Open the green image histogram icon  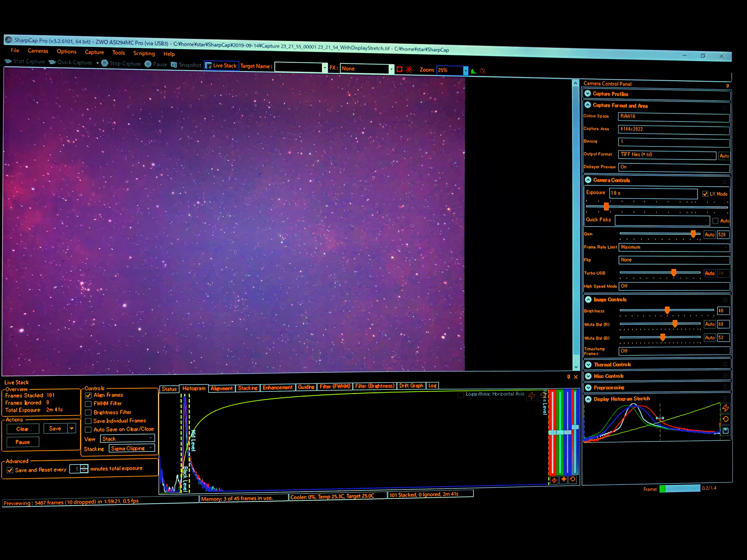474,71
